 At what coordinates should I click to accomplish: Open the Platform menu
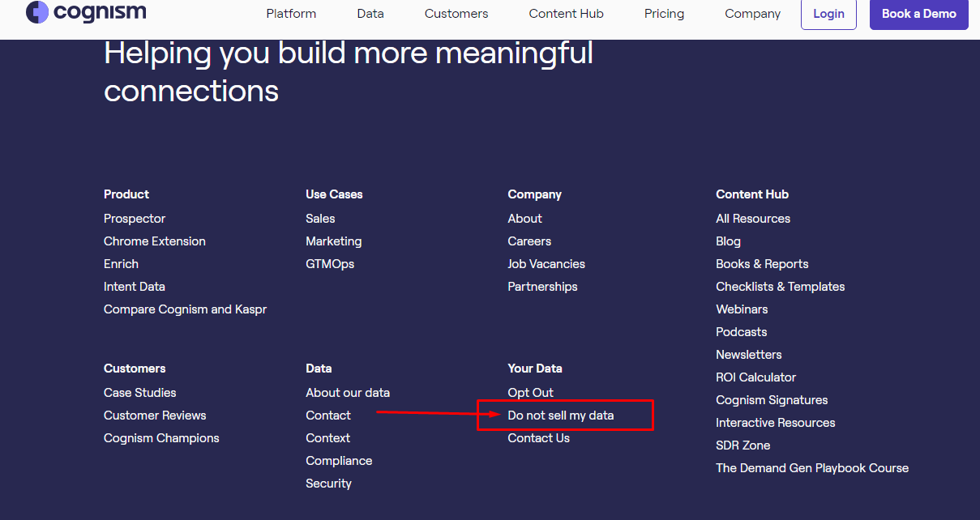291,14
